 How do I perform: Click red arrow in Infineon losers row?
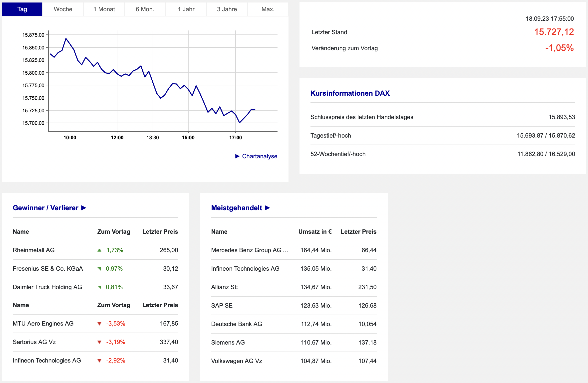point(99,361)
